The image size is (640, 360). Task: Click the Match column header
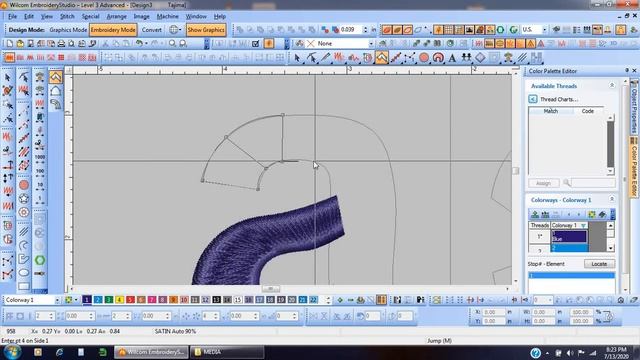(551, 111)
